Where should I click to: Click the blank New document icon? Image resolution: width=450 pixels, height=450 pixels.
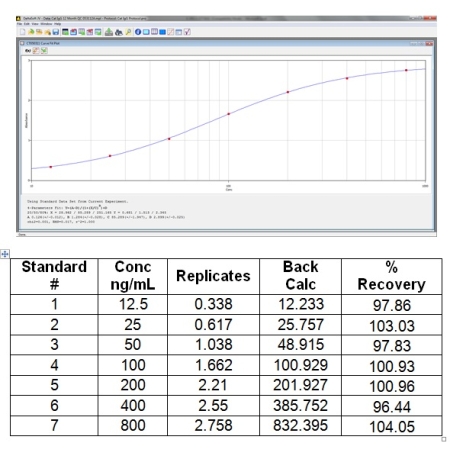(23, 32)
